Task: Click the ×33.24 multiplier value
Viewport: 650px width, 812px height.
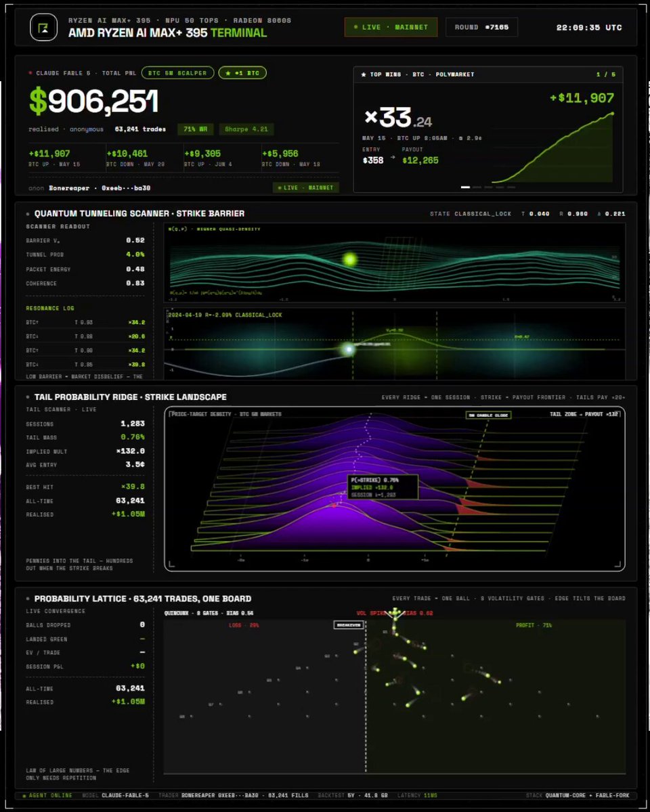Action: (398, 119)
